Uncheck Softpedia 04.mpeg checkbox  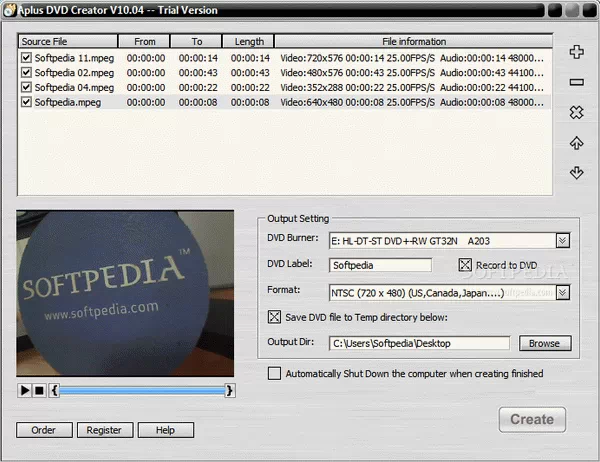pos(26,87)
